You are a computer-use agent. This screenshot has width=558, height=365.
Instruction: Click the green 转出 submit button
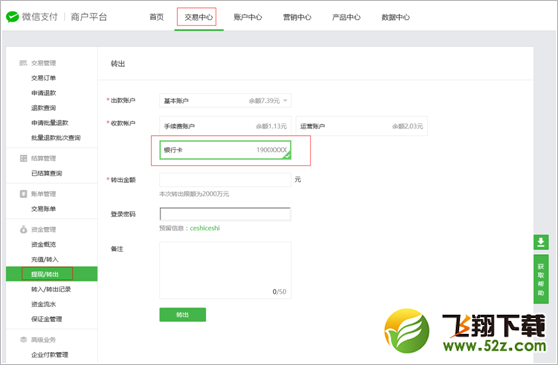click(183, 314)
